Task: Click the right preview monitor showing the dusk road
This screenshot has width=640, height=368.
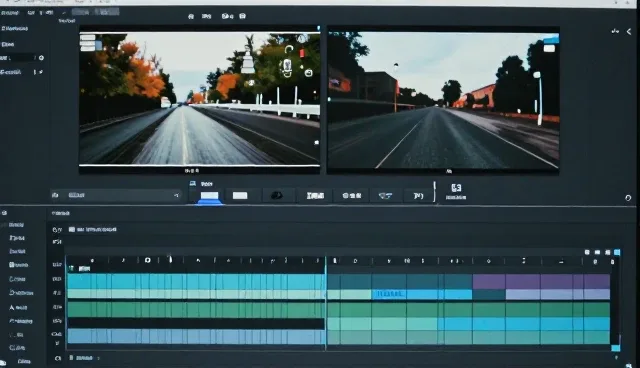Action: 443,100
